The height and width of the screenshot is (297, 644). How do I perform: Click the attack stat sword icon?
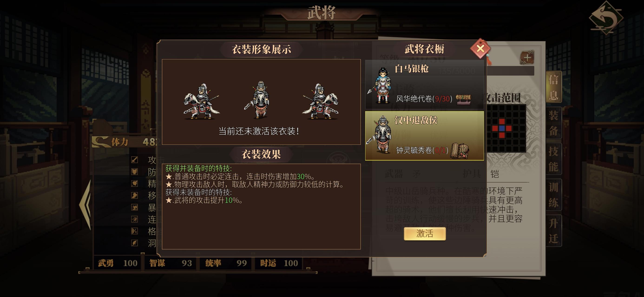pos(135,160)
